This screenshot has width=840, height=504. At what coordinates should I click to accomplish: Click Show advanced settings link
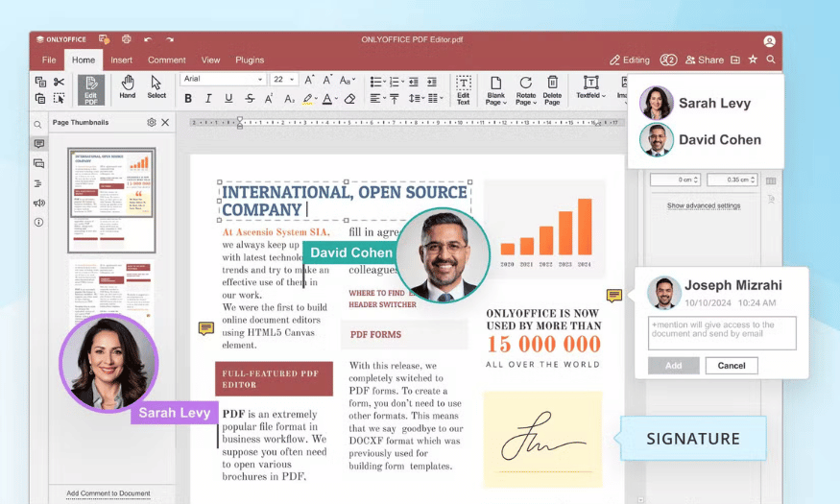pyautogui.click(x=704, y=205)
